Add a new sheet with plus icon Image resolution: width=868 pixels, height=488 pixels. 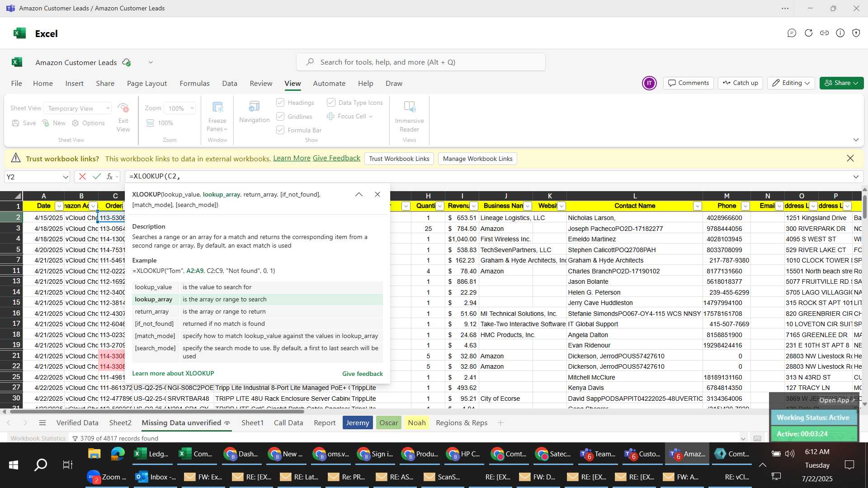click(x=500, y=423)
